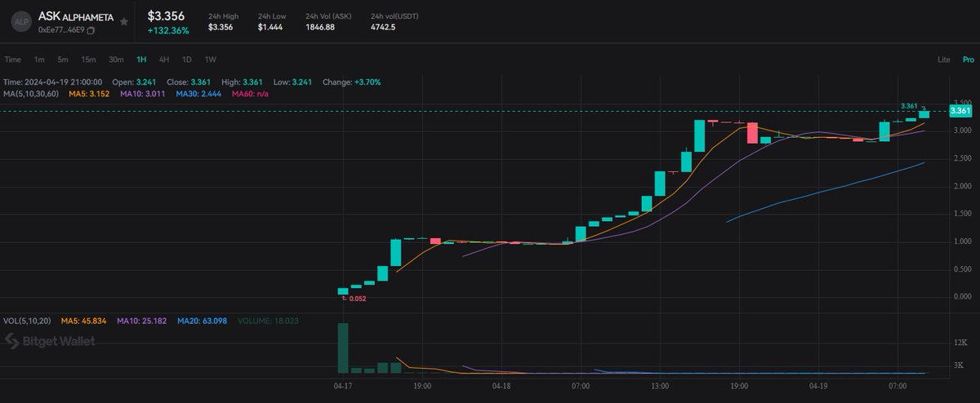This screenshot has height=403, width=980.
Task: Click the tall green volume bar at 04-17
Action: pyautogui.click(x=343, y=348)
